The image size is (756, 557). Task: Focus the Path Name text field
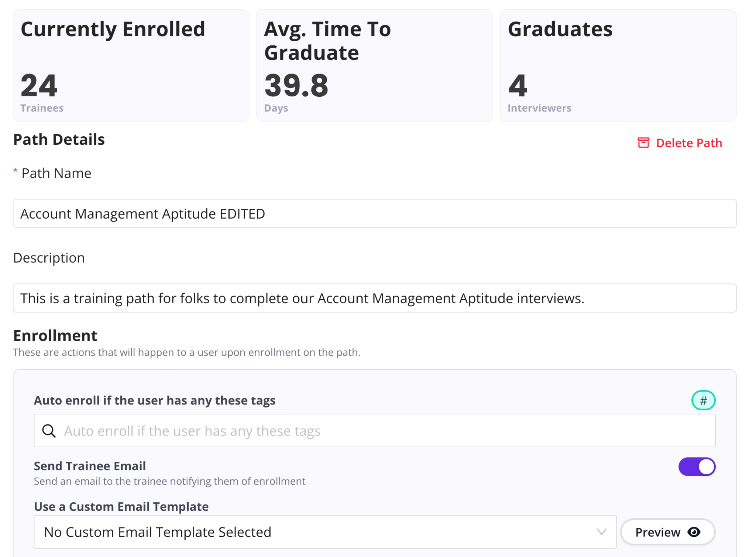point(374,213)
